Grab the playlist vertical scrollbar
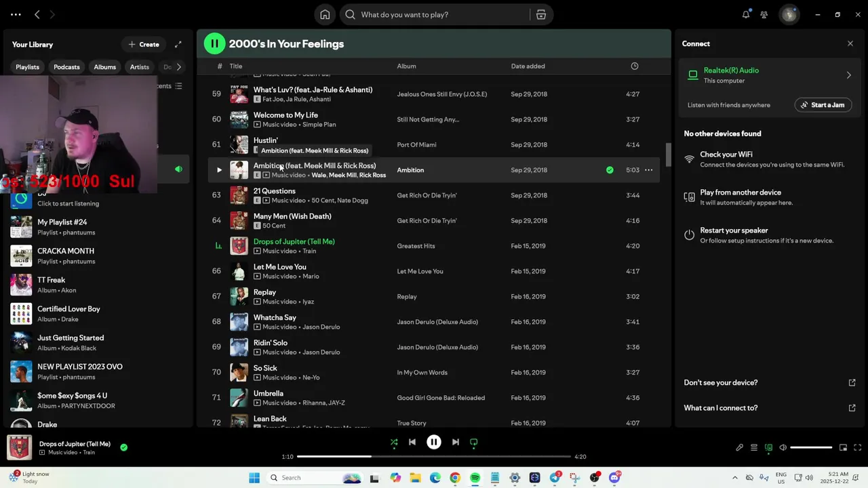 668,155
